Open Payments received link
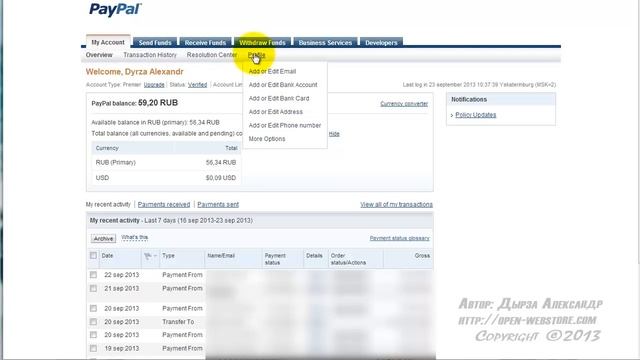The image size is (640, 360). pos(164,204)
